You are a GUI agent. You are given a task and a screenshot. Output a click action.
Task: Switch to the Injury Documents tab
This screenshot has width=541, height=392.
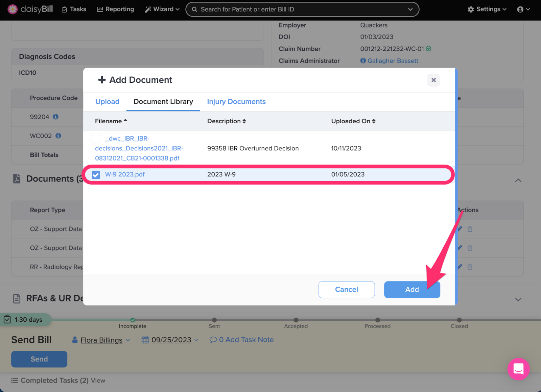click(236, 102)
